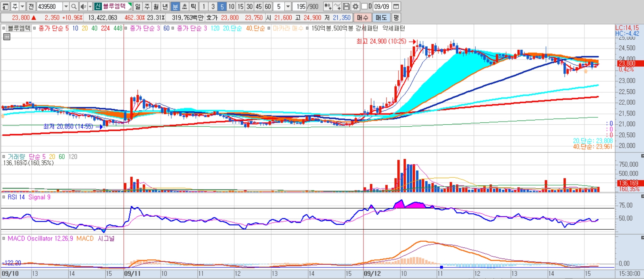Click the grid table icon below stock name

click(7, 37)
